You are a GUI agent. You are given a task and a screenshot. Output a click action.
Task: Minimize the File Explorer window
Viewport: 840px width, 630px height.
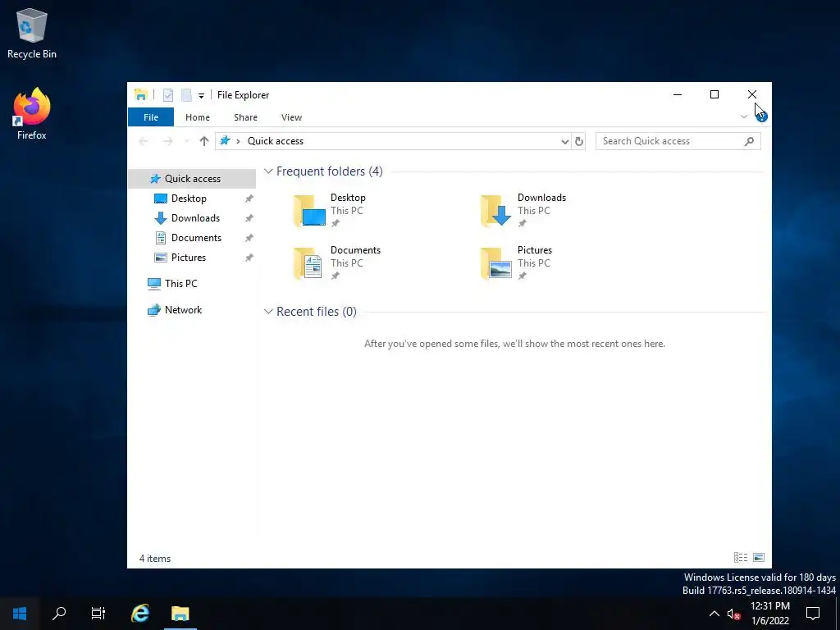[678, 95]
